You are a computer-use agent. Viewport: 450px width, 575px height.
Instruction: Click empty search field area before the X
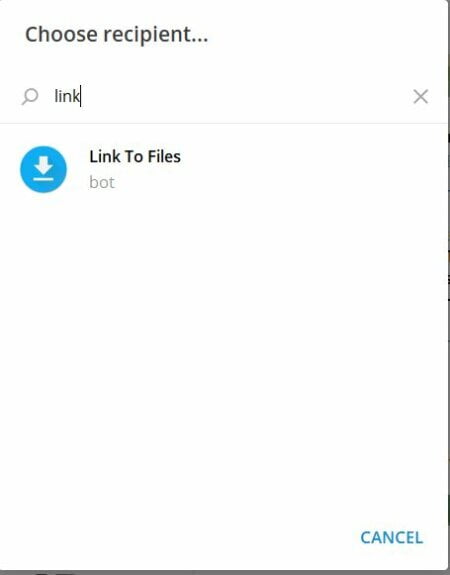pyautogui.click(x=246, y=96)
